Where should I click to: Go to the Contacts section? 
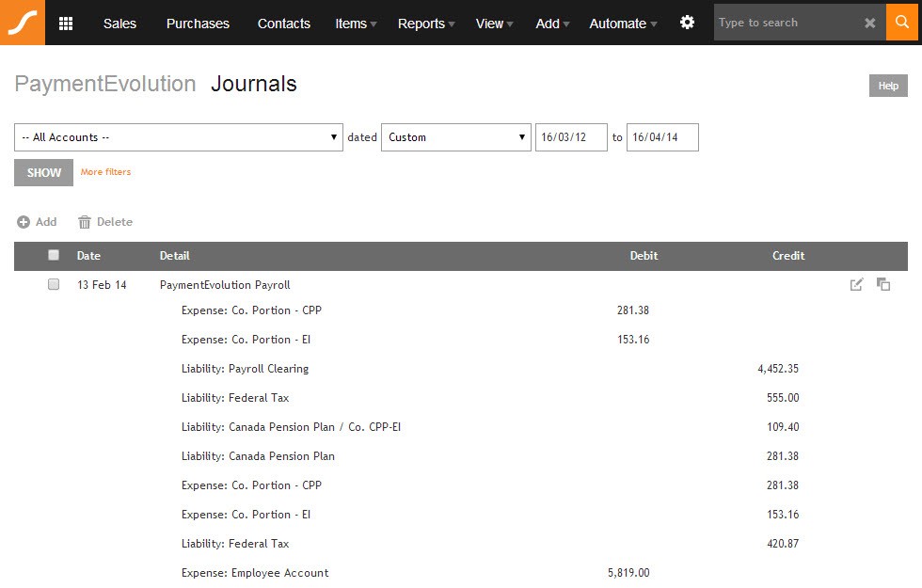coord(284,24)
